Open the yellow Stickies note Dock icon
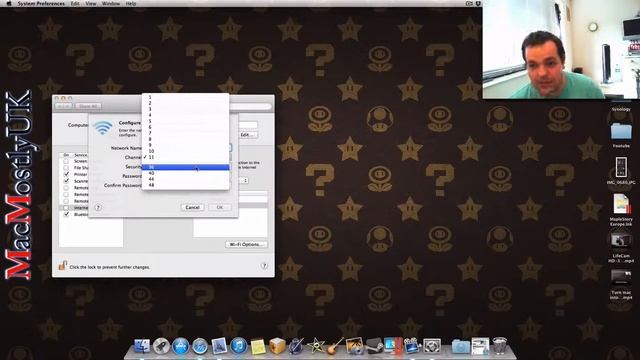 258,347
